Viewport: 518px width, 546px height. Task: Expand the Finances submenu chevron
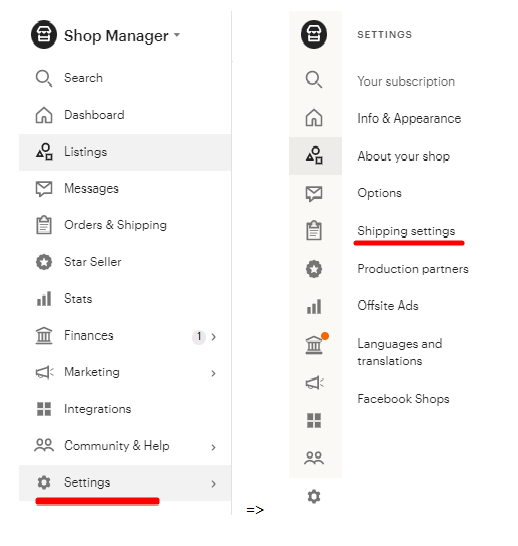point(213,337)
